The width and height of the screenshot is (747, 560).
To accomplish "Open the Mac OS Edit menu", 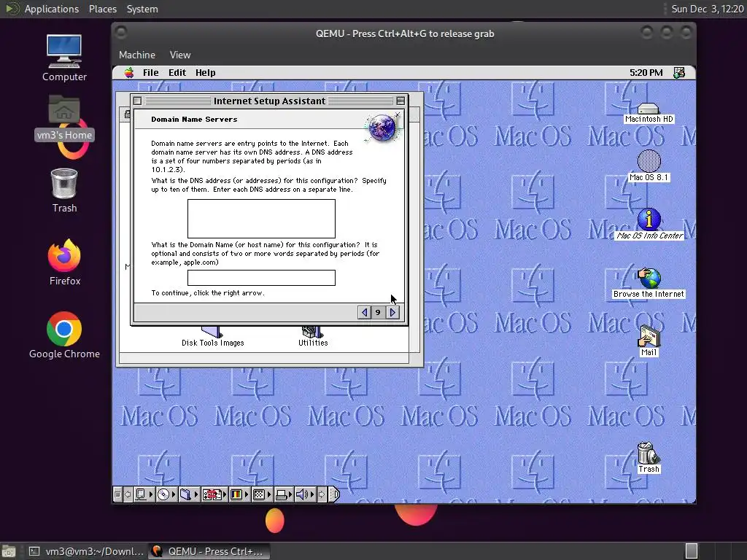I will coord(177,72).
